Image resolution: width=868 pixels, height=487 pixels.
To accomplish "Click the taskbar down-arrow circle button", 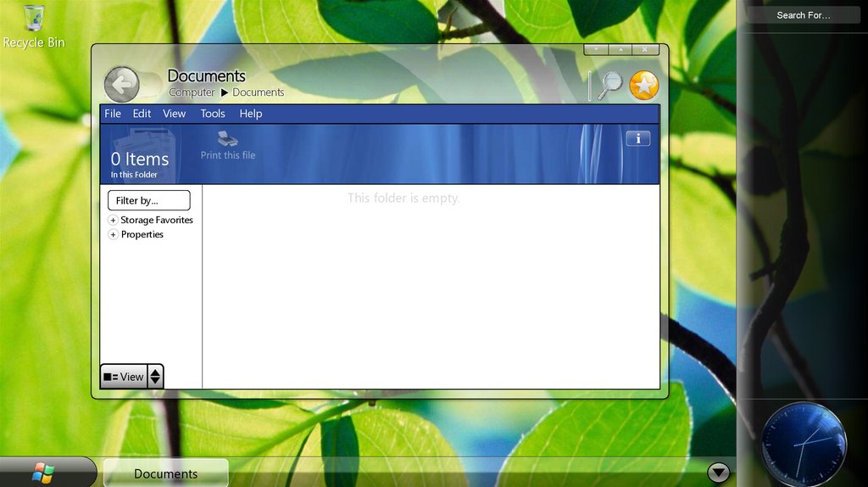I will point(719,473).
